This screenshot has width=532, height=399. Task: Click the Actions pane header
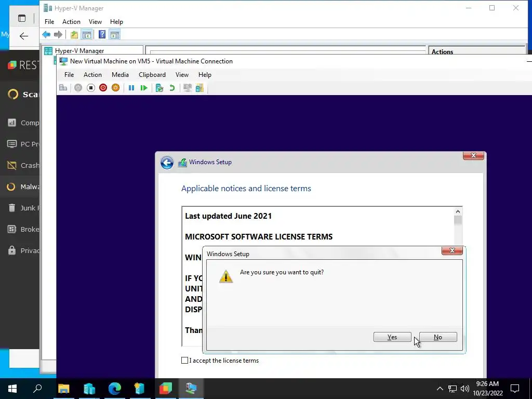pyautogui.click(x=477, y=51)
